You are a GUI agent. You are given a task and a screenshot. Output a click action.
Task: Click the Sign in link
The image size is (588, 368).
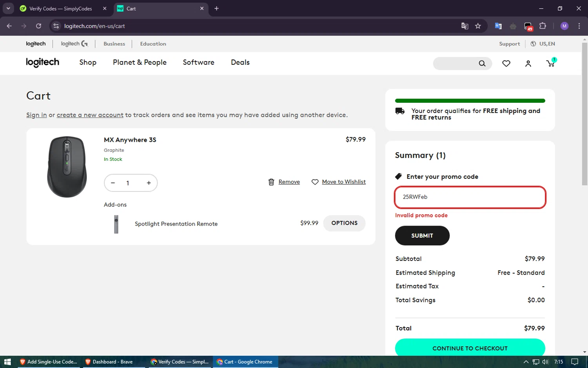coord(36,115)
